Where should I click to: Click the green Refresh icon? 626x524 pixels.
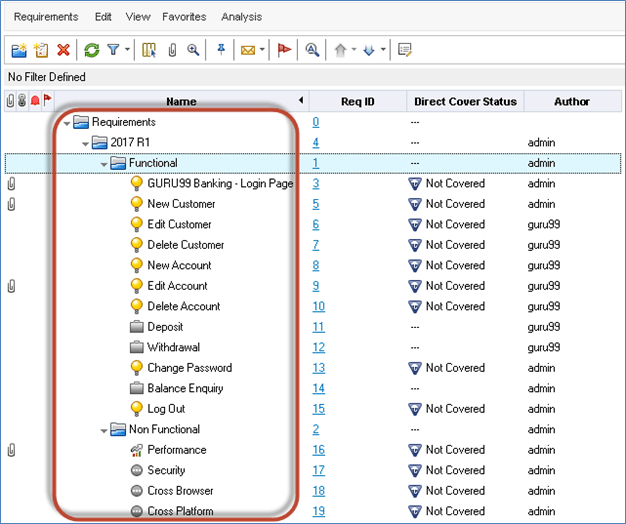[91, 49]
